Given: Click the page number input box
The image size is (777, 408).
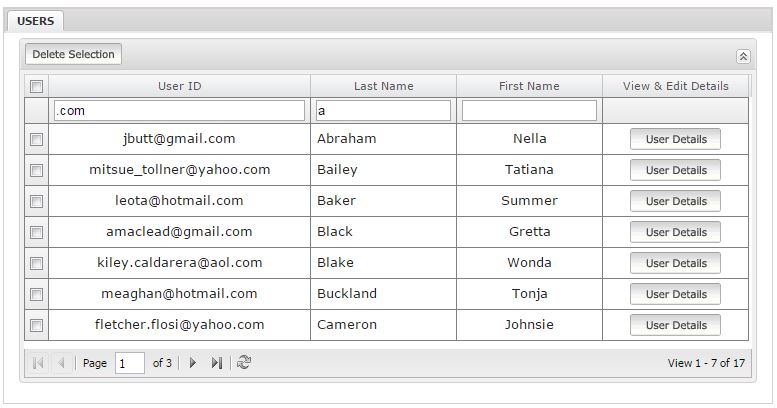Looking at the screenshot, I should point(130,363).
